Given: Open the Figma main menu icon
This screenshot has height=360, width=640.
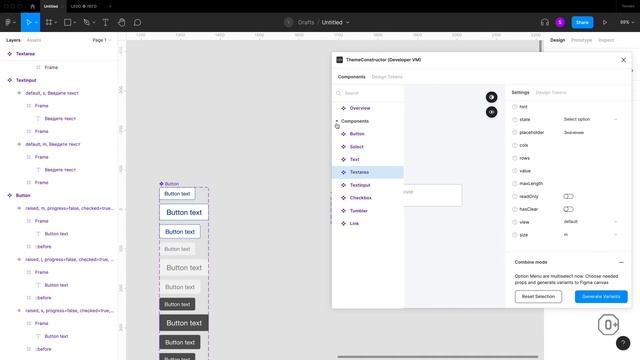Looking at the screenshot, I should point(8,22).
